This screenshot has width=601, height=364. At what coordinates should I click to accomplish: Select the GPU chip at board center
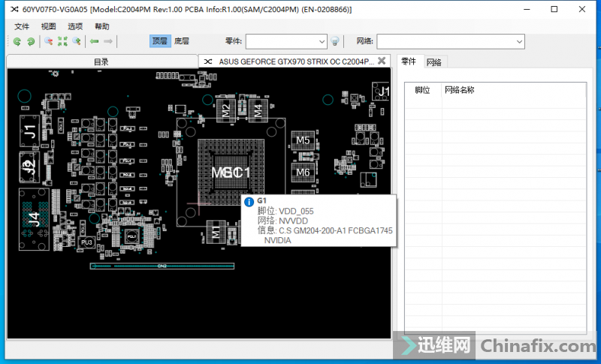point(231,172)
